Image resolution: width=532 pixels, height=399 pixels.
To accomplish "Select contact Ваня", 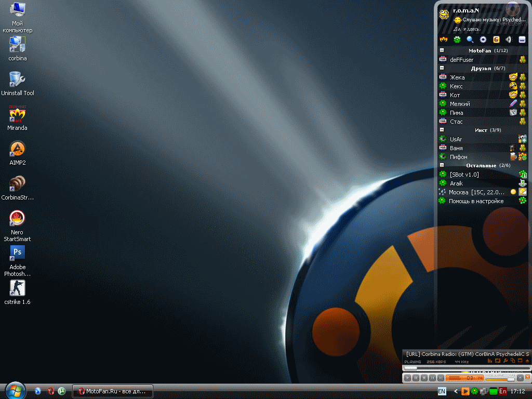I will 483,148.
